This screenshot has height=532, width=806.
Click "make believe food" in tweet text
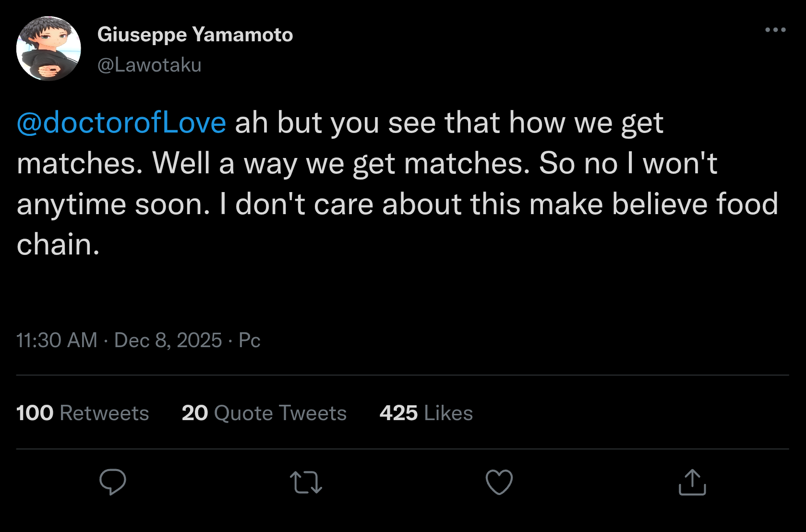[x=653, y=204]
